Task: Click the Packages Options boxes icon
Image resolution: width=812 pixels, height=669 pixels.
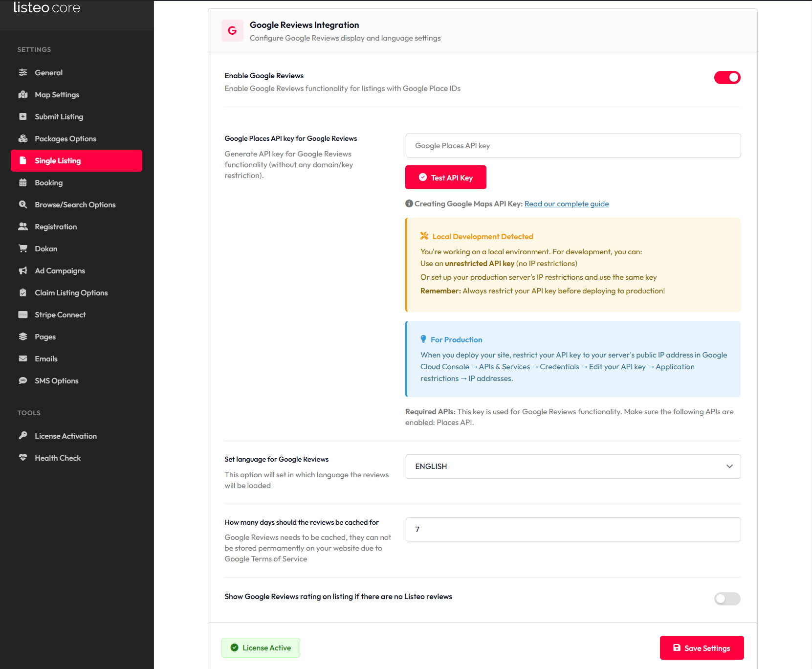Action: tap(23, 138)
